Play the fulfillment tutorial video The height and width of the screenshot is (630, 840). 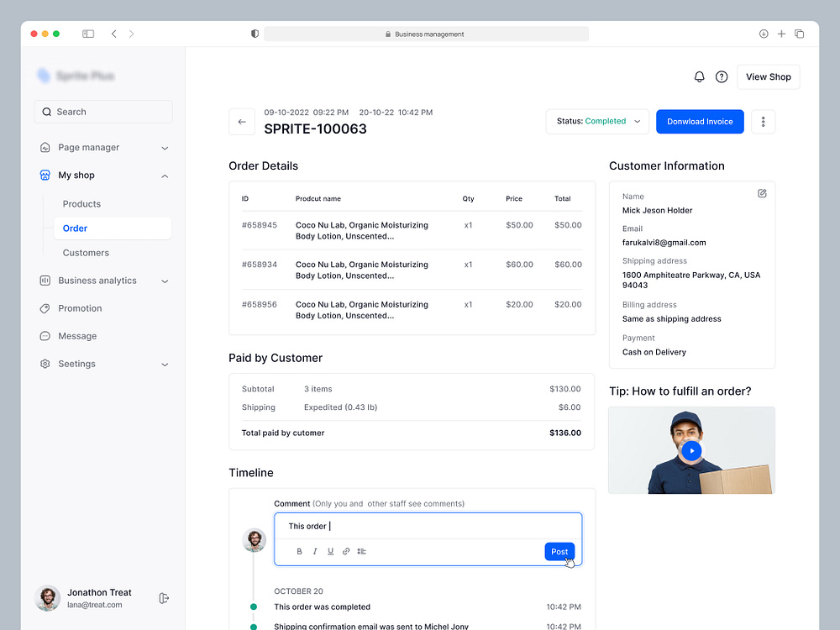point(690,450)
